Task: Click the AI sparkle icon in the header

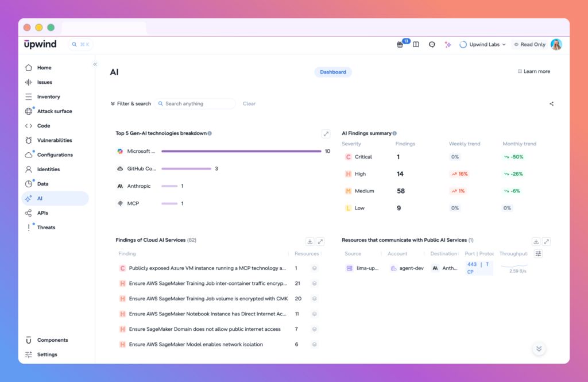Action: (x=448, y=44)
